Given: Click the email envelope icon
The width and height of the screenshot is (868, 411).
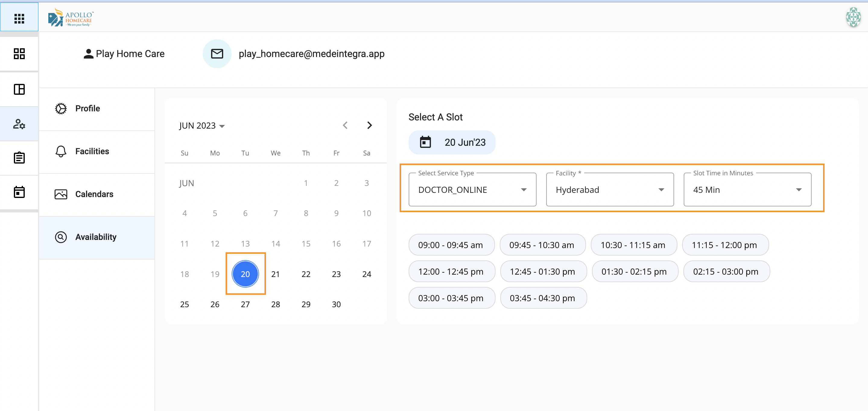Looking at the screenshot, I should [217, 54].
